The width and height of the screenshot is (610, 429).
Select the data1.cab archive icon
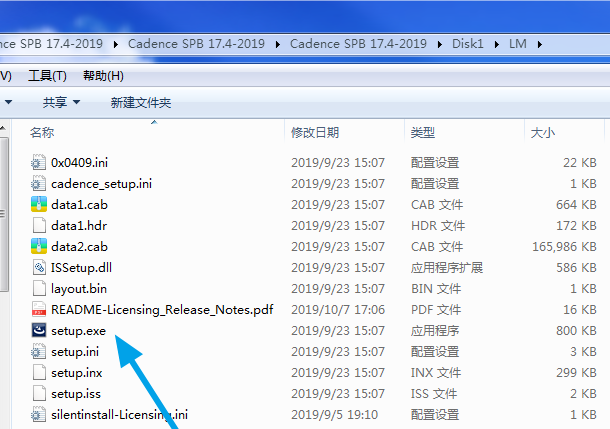39,204
